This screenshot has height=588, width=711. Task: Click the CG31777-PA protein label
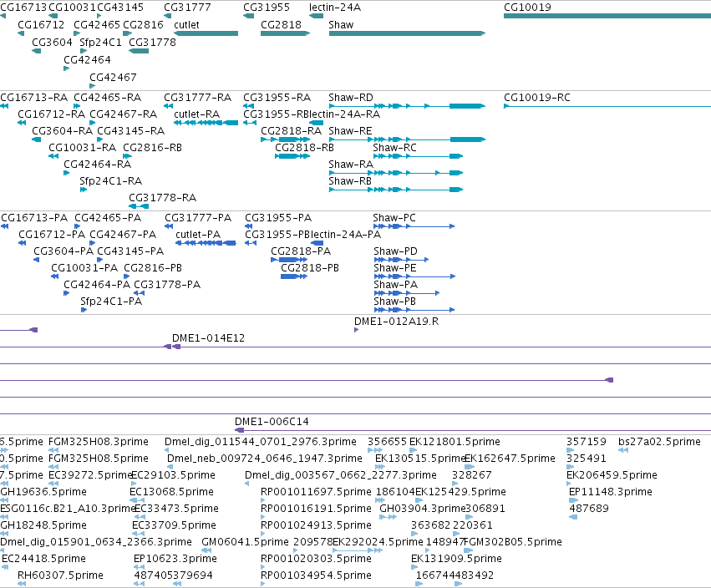(x=198, y=218)
